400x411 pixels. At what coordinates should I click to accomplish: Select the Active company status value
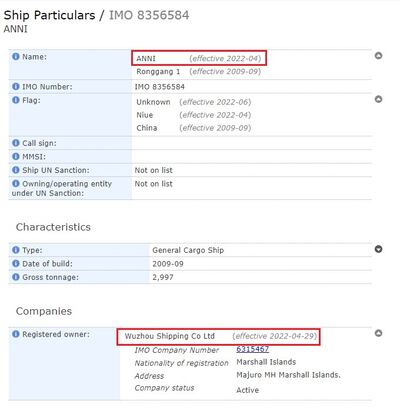coord(247,390)
